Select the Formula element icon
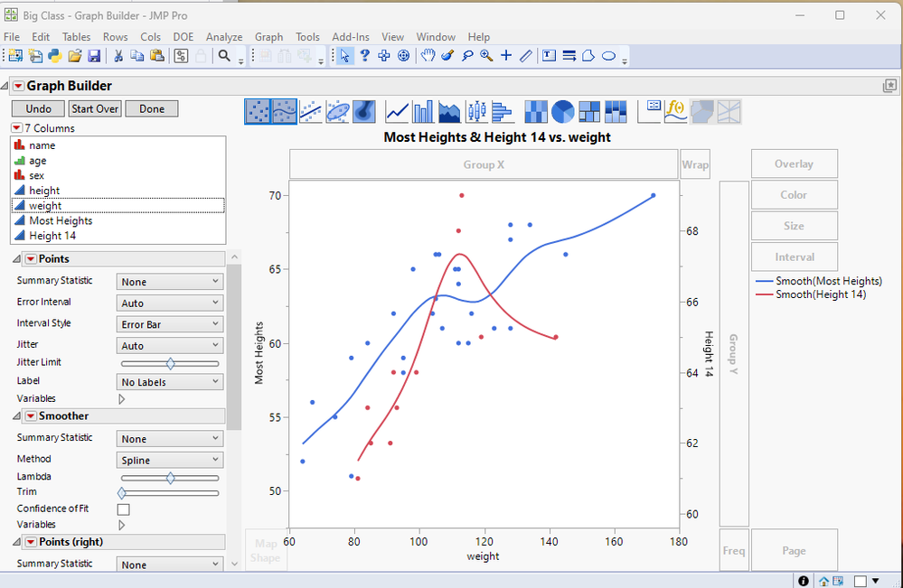Viewport: 903px width, 588px height. (675, 111)
